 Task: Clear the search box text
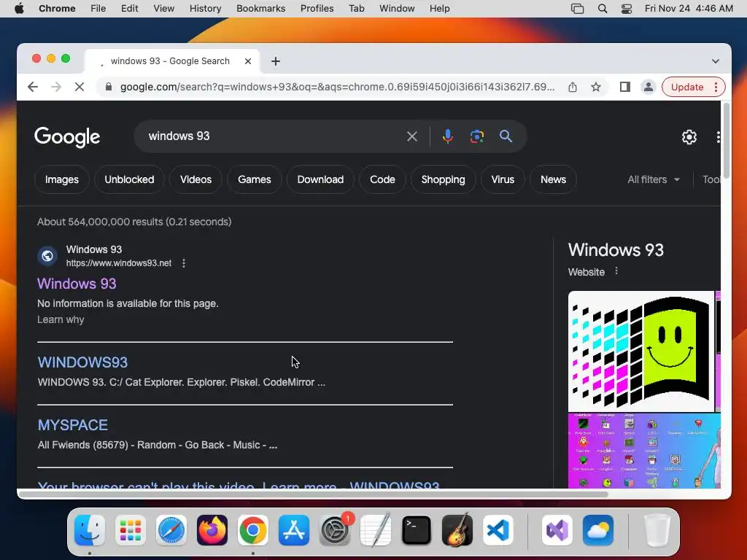coord(412,136)
